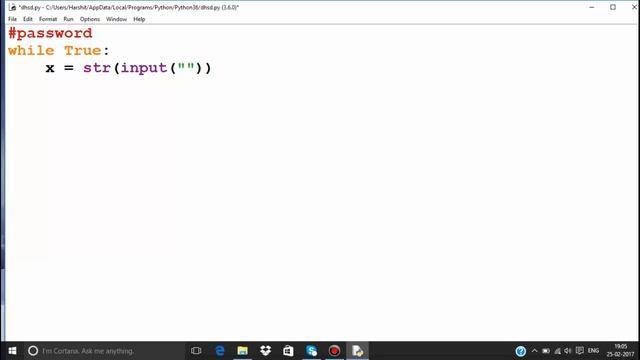
Task: Open Task View from taskbar
Action: 196,351
